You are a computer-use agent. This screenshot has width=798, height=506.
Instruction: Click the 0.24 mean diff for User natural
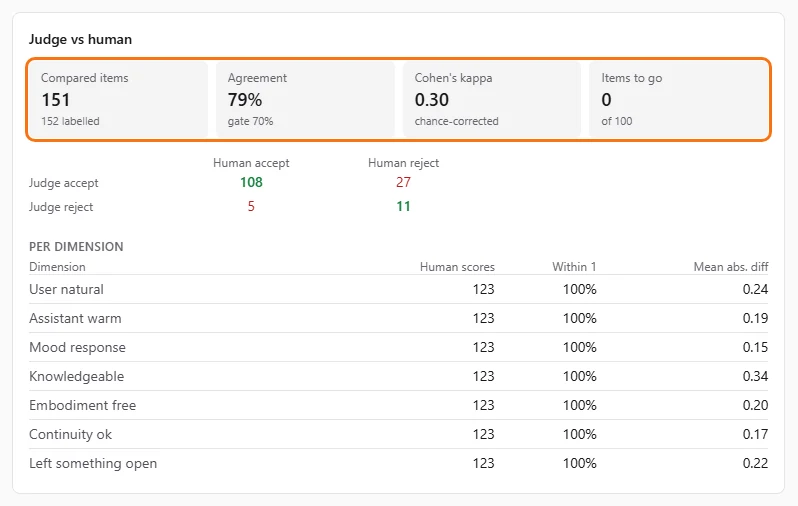click(755, 289)
